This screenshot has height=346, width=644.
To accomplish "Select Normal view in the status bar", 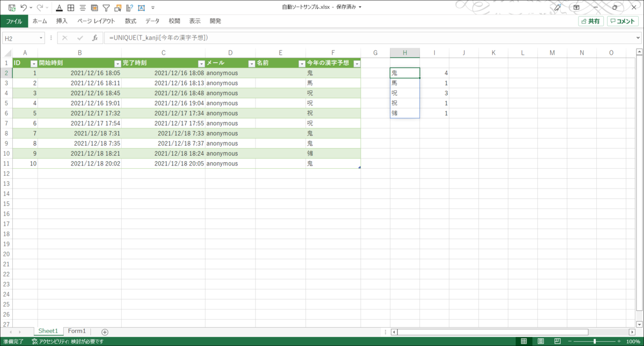I will [x=523, y=341].
